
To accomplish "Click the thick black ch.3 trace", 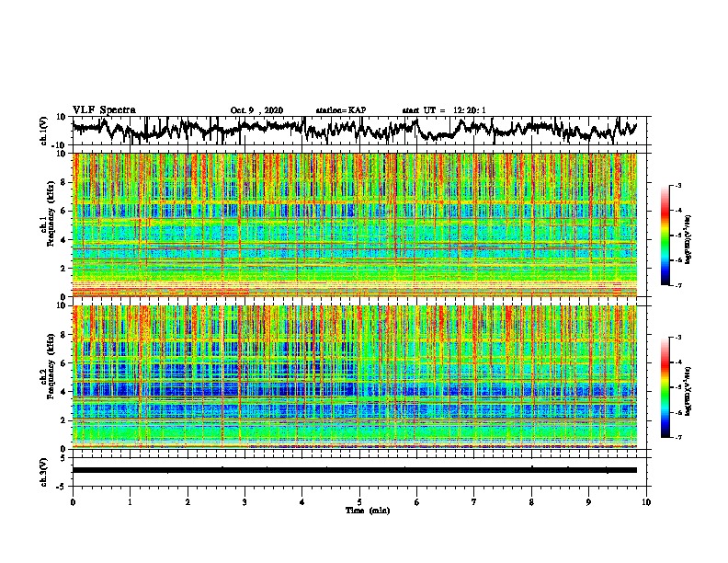I will [x=355, y=470].
